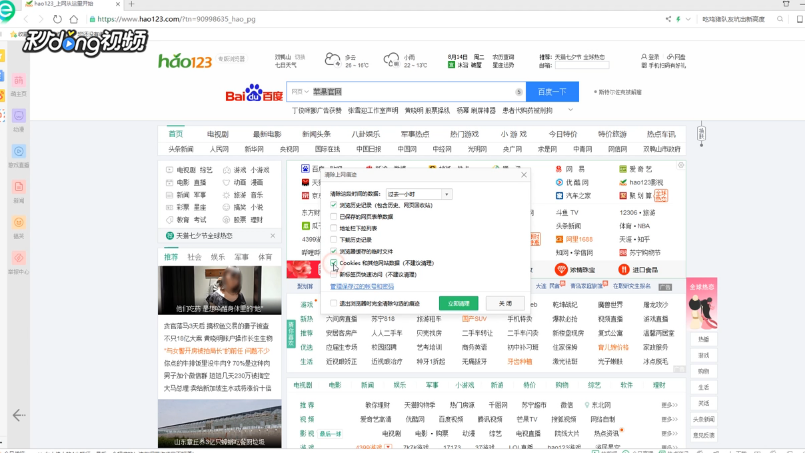The image size is (805, 453).
Task: Open the 热门游戏 navigation tab
Action: pos(464,134)
